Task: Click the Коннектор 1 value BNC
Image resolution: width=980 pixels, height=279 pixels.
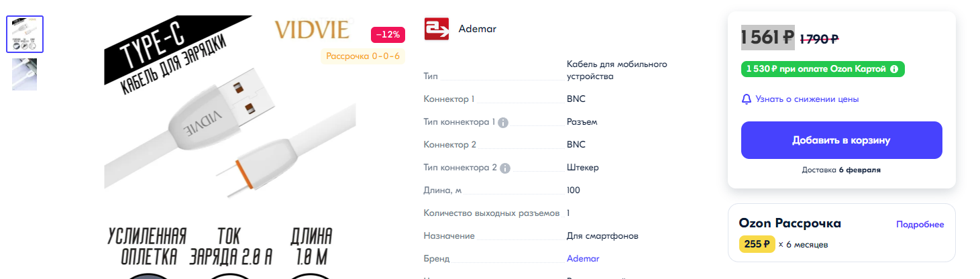Action: click(x=576, y=99)
